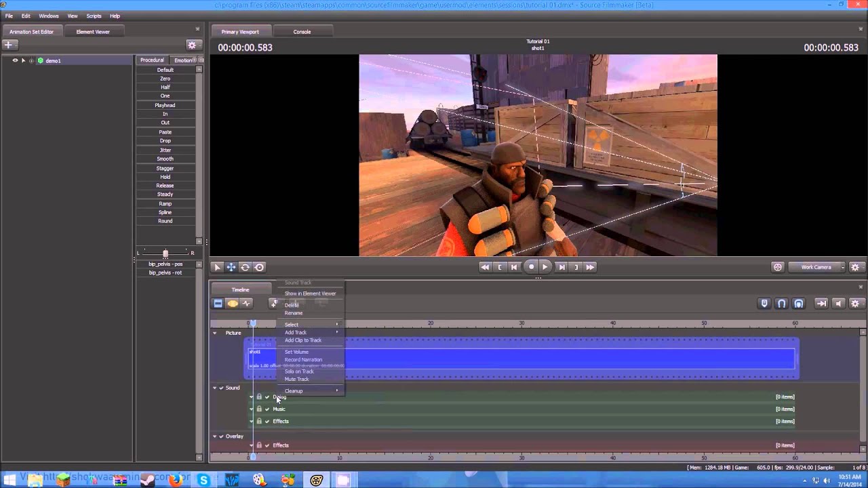868x488 pixels.
Task: Play the shot in the viewport
Action: 545,267
